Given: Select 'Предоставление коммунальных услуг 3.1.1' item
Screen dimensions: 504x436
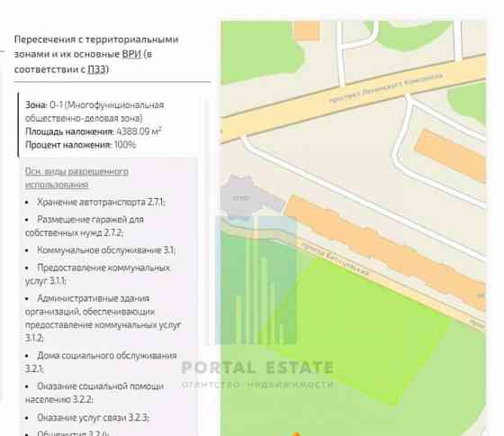Looking at the screenshot, I should pyautogui.click(x=98, y=274).
